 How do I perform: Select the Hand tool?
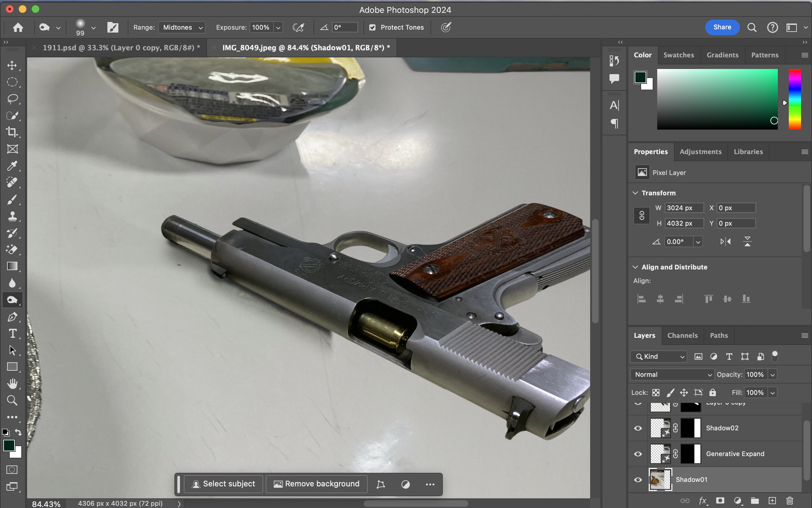12,383
